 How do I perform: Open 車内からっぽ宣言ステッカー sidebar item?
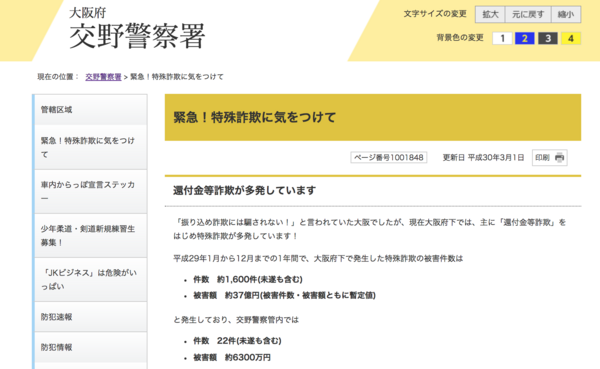click(x=91, y=191)
